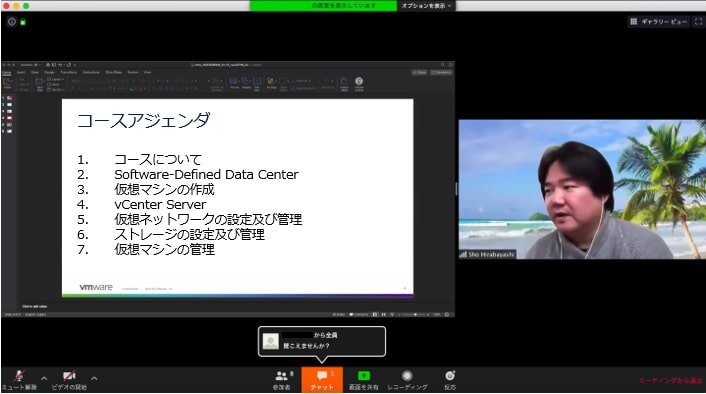The height and width of the screenshot is (394, 706).
Task: Select slide 4 thumbnail in slide panel
Action: 9,118
